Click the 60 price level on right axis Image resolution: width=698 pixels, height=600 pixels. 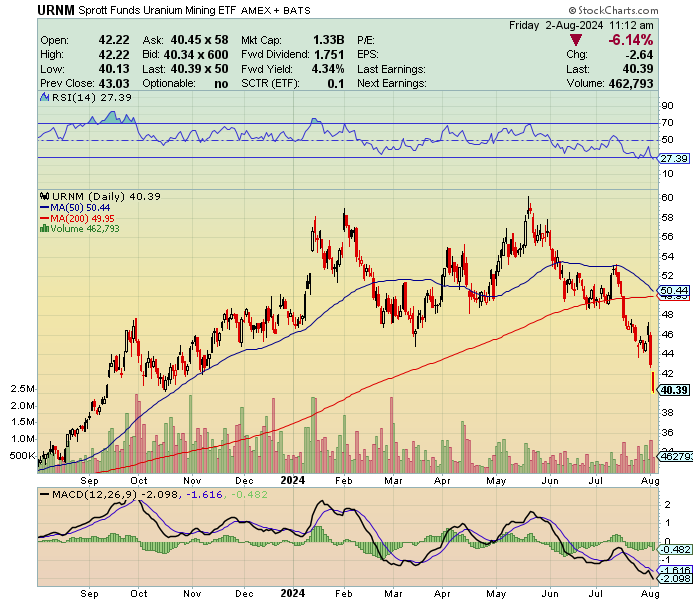click(667, 198)
